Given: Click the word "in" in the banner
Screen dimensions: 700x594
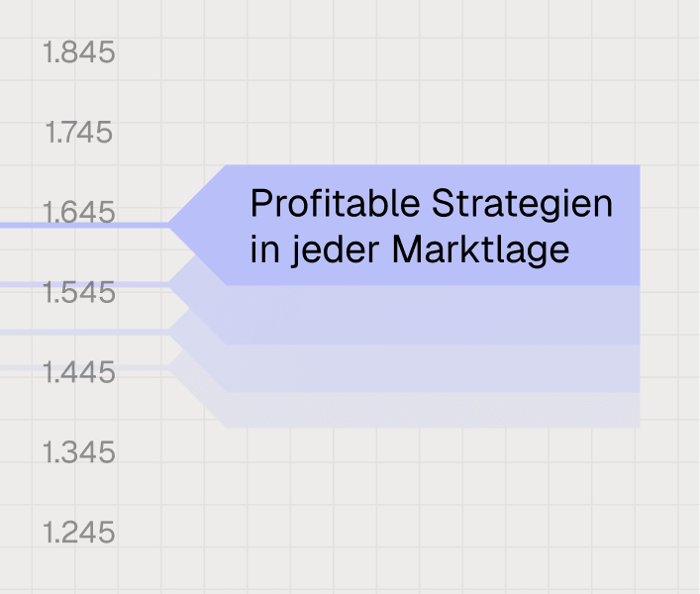Looking at the screenshot, I should point(261,250).
